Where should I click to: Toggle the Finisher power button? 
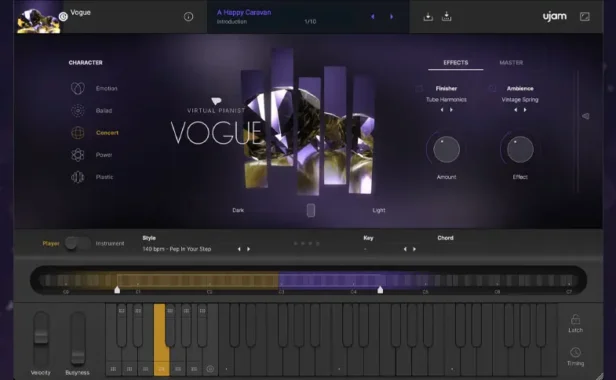click(419, 89)
